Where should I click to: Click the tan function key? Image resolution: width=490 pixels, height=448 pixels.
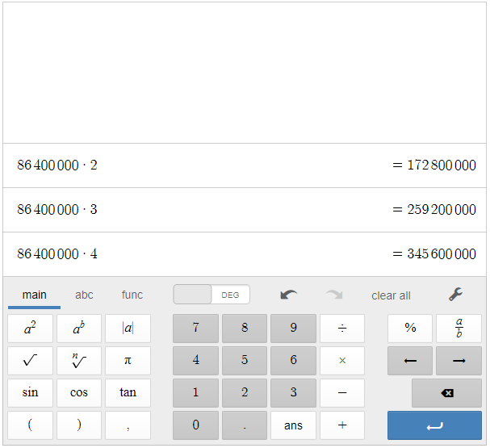click(128, 393)
